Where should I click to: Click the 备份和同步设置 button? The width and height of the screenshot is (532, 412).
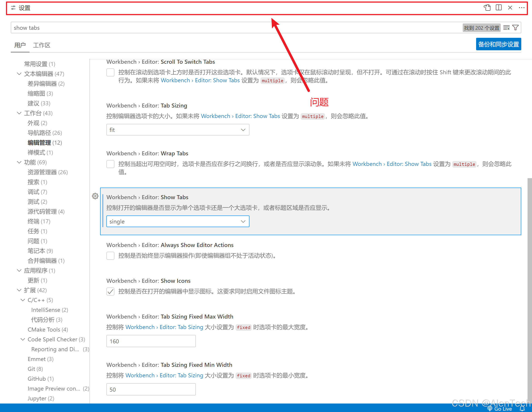coord(498,44)
